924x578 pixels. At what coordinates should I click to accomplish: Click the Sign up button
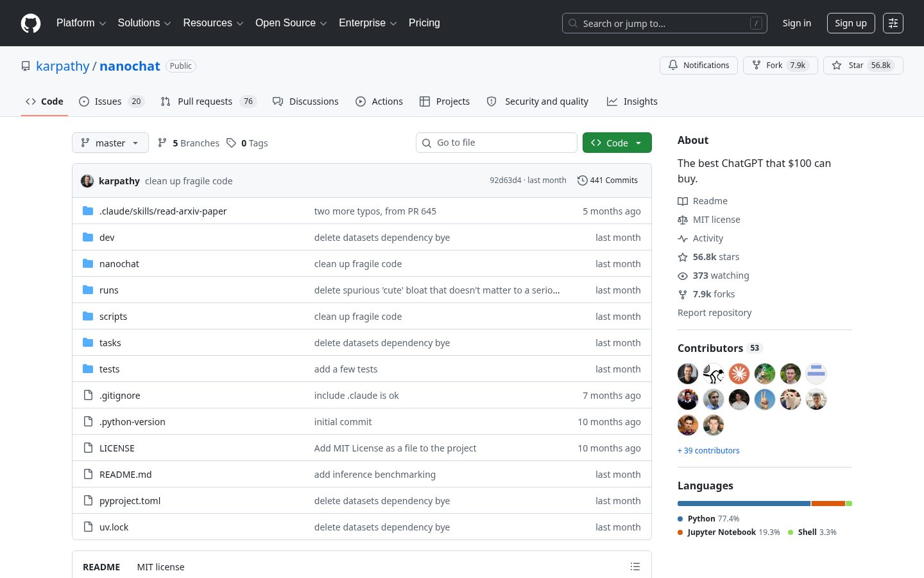[x=851, y=23]
